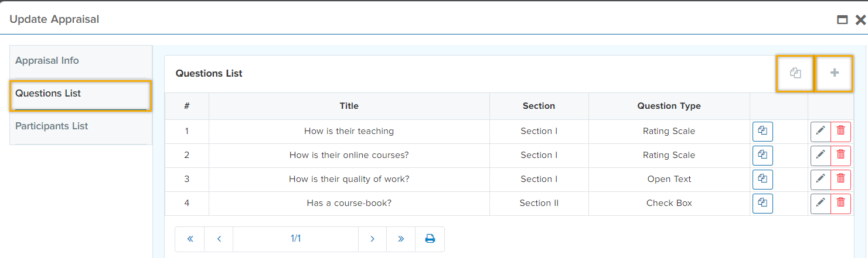
Task: Print the questions list
Action: click(430, 239)
